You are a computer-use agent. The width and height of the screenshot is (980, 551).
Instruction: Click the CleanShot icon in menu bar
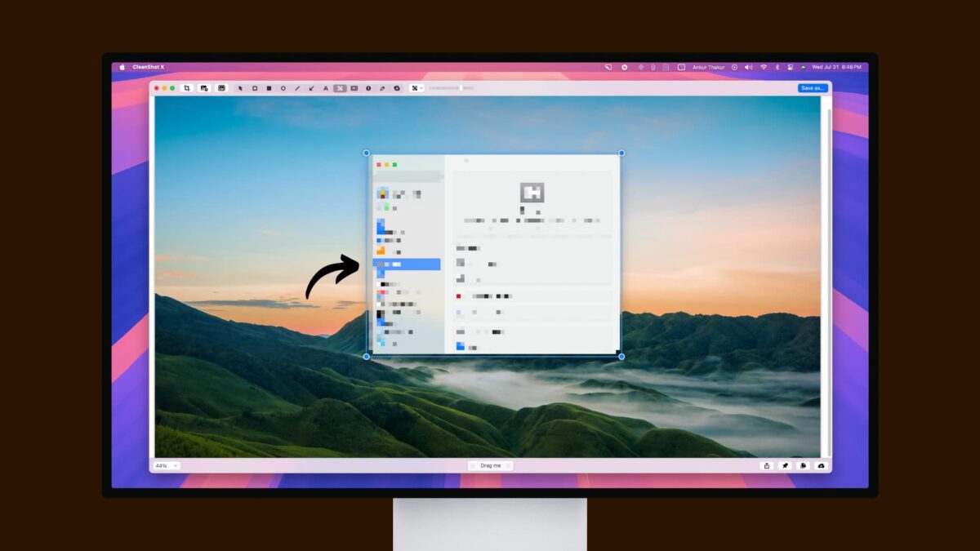click(608, 67)
